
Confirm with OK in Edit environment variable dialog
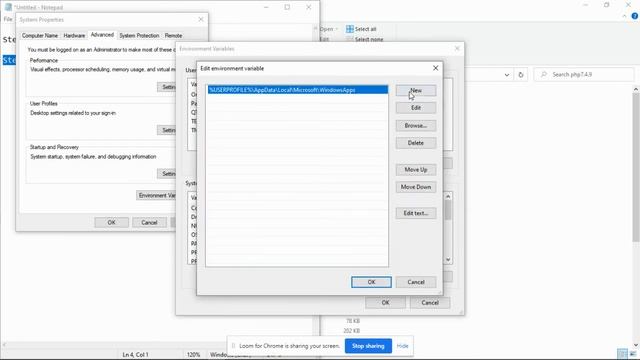coord(371,282)
